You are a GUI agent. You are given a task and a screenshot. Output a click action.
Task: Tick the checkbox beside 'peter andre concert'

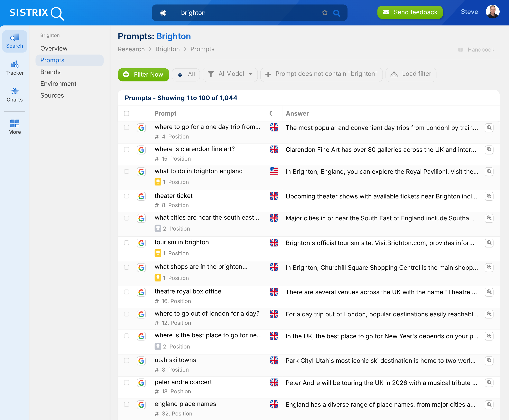pyautogui.click(x=126, y=383)
